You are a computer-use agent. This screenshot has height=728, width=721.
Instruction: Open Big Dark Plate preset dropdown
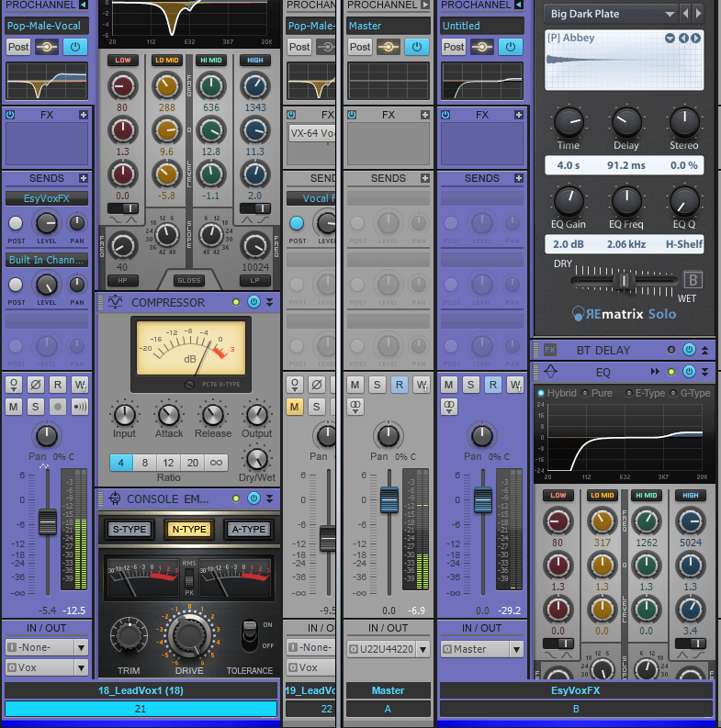[670, 14]
